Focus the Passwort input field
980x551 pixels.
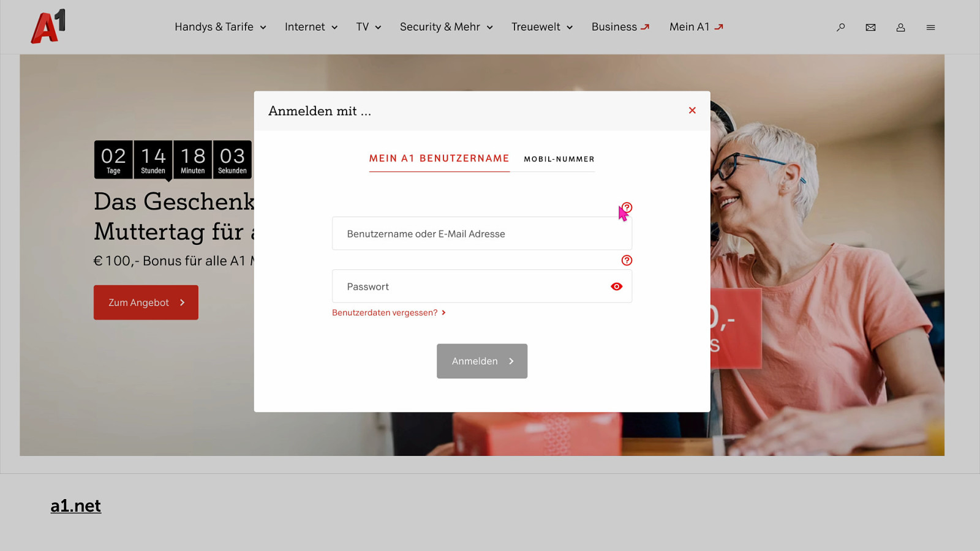tap(482, 286)
